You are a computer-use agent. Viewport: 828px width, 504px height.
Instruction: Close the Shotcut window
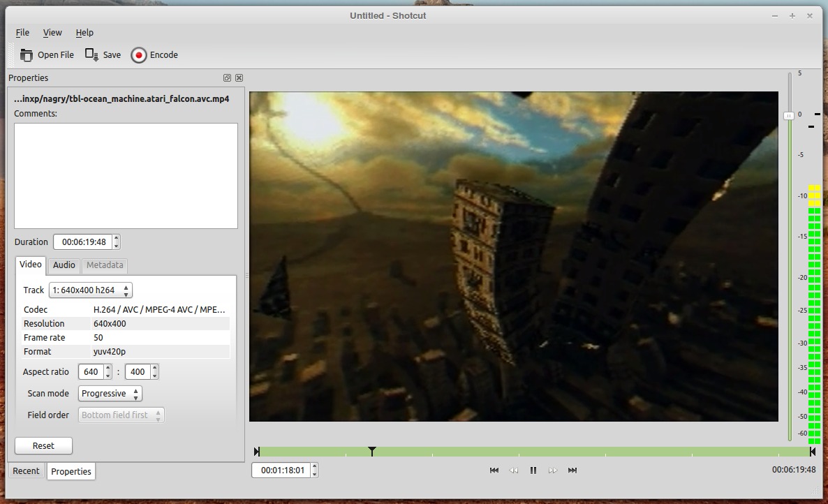pos(810,16)
